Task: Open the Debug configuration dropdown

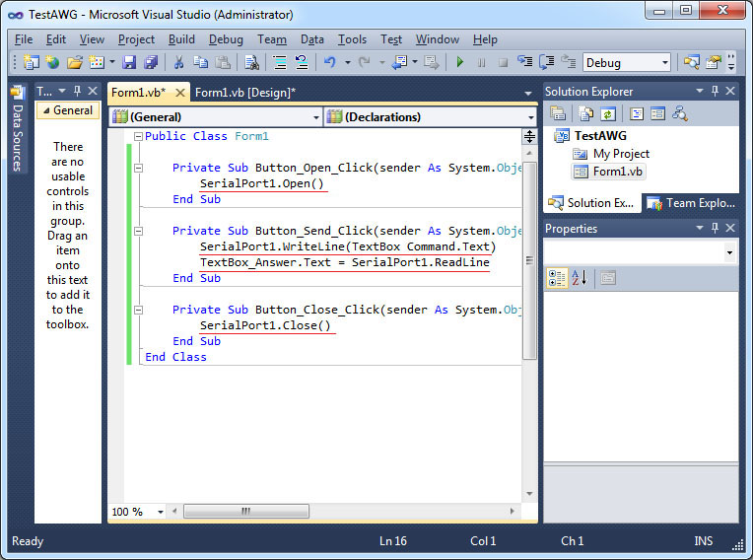Action: 665,63
